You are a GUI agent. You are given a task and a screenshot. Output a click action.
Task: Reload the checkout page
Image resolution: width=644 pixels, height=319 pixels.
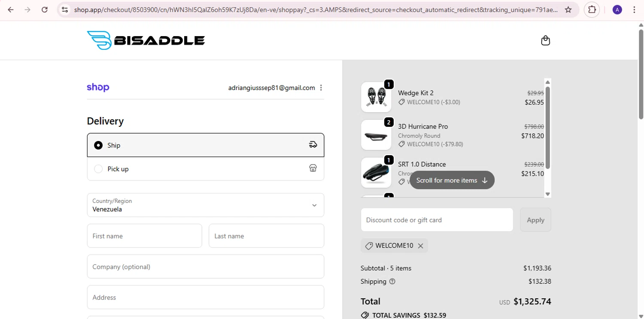point(45,9)
